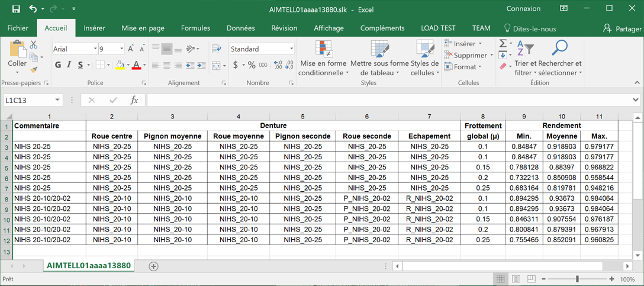
Task: Decrease font size with the smaller A icon
Action: (142, 49)
